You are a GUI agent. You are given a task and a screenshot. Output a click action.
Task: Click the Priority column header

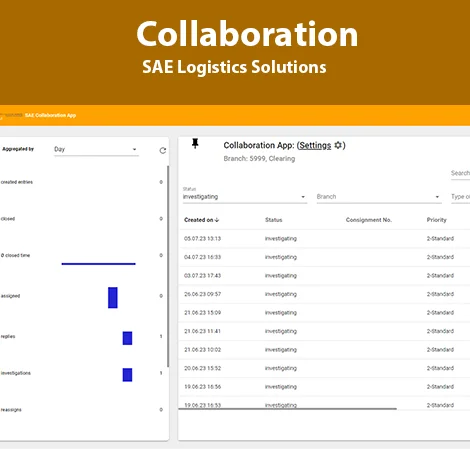(436, 220)
